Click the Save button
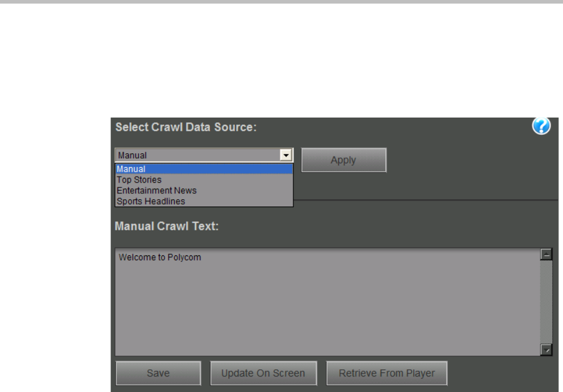563x392 pixels. coord(158,374)
